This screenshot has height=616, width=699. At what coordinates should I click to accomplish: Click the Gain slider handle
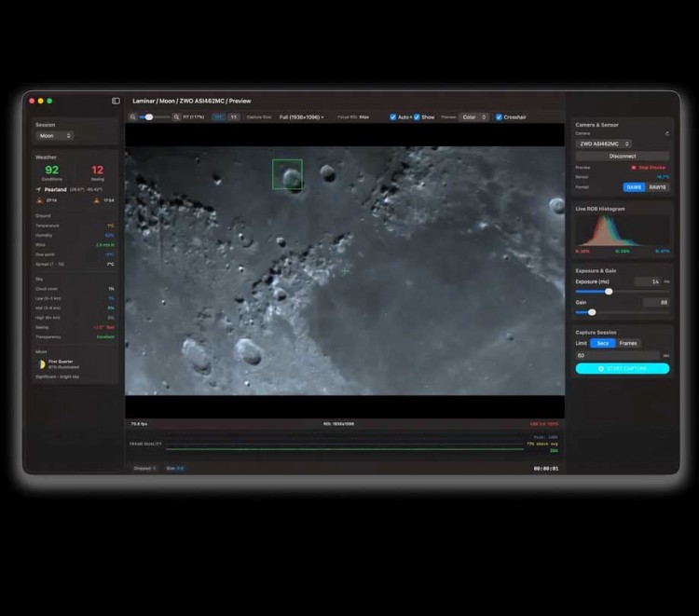(x=592, y=312)
